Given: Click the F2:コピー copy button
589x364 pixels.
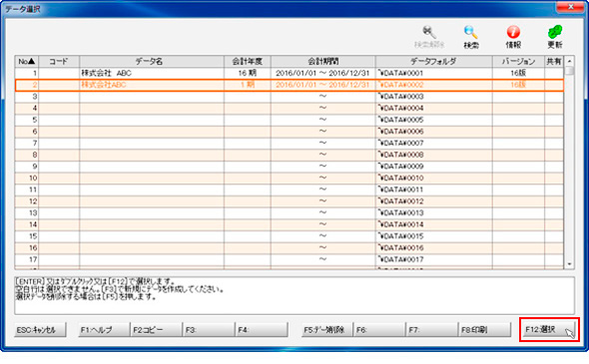Looking at the screenshot, I should point(157,330).
